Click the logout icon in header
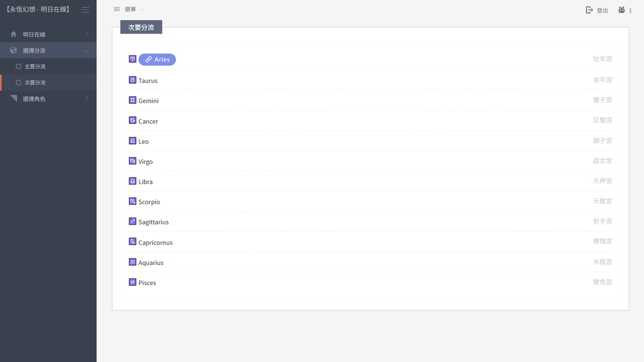644x362 pixels. pos(590,10)
